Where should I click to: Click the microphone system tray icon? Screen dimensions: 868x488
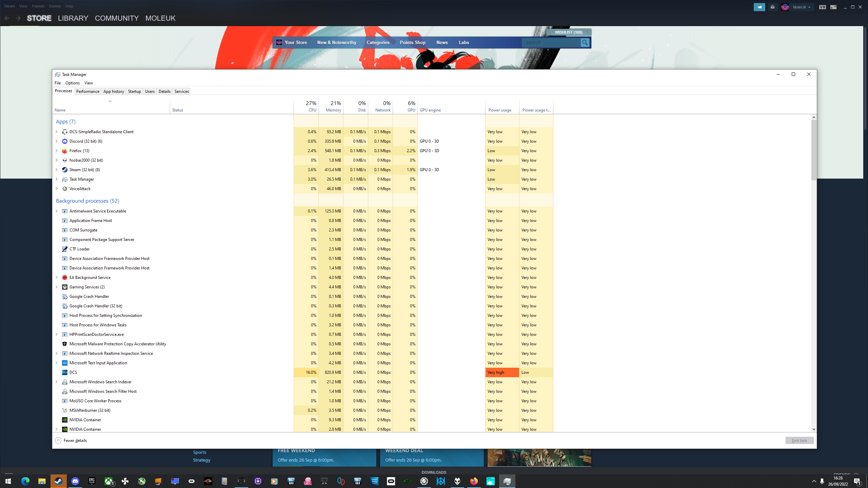click(822, 481)
